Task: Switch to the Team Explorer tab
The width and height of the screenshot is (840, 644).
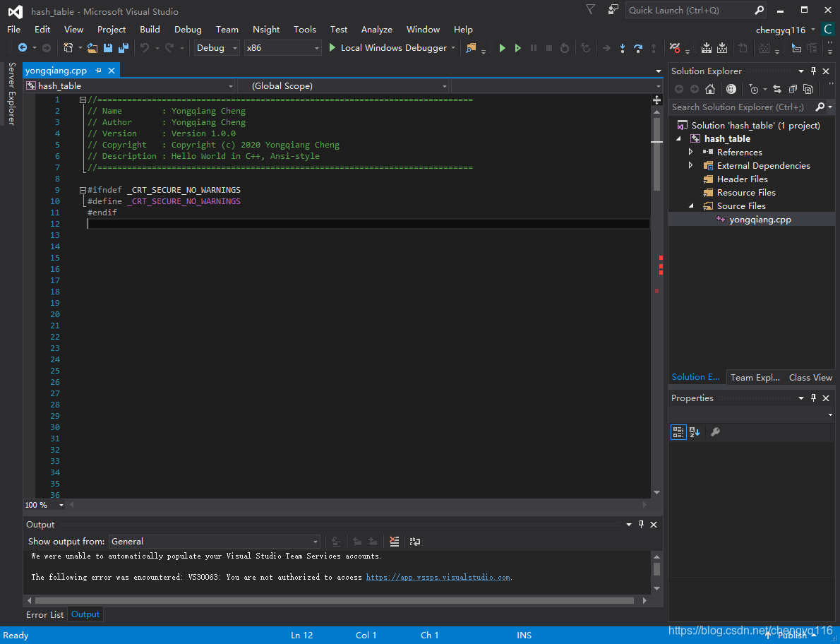Action: pyautogui.click(x=755, y=377)
